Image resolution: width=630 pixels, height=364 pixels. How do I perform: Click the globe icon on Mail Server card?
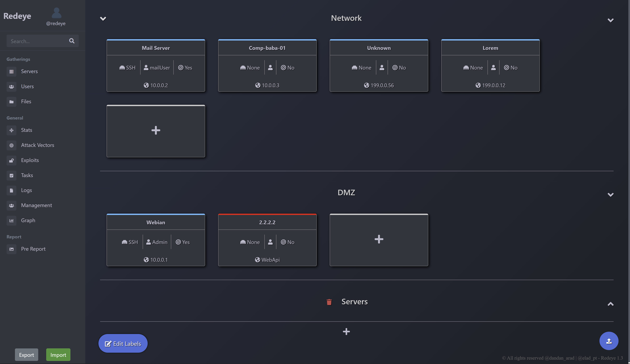(146, 85)
